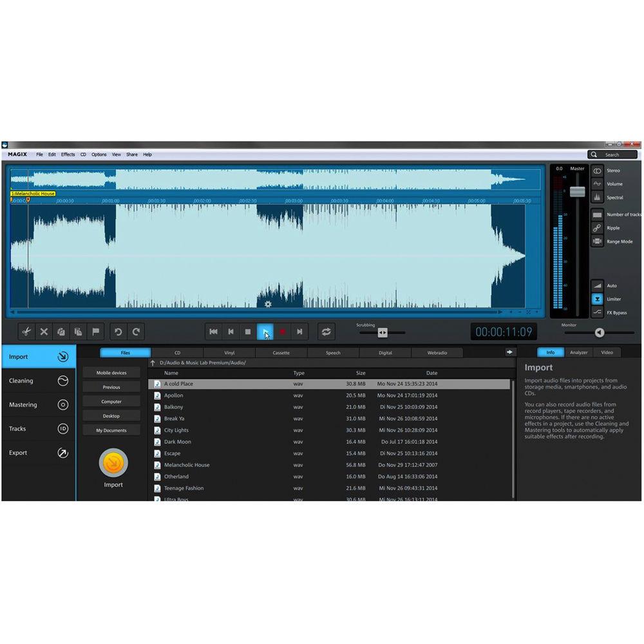Screen dimensions: 644x644
Task: Click the Redo icon in the toolbar
Action: 137,332
